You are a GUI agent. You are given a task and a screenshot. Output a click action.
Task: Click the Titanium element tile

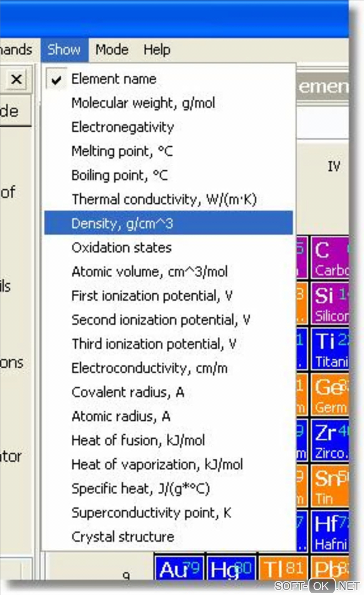(x=330, y=349)
